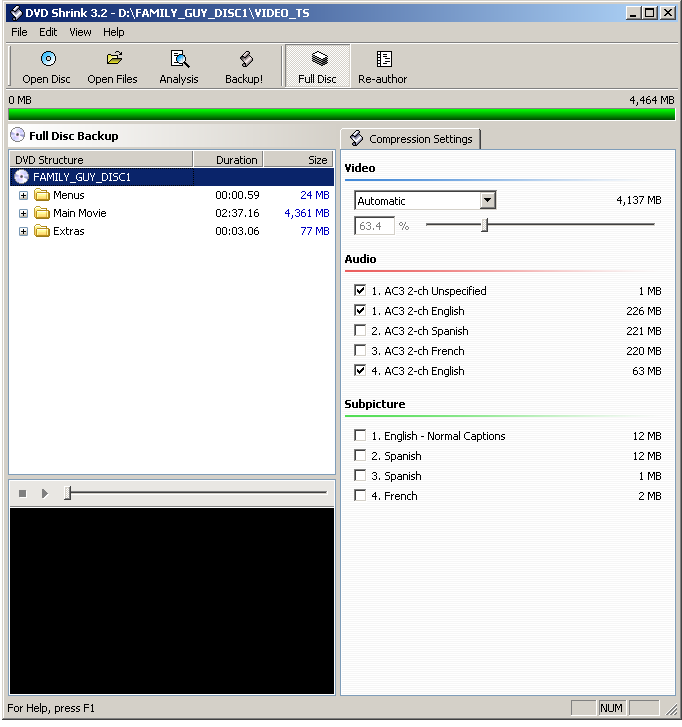Select the Menus tree item

click(69, 195)
